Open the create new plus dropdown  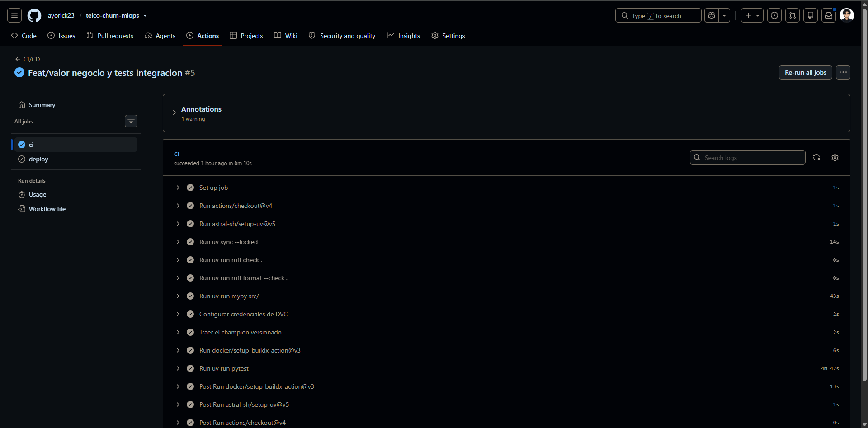752,15
